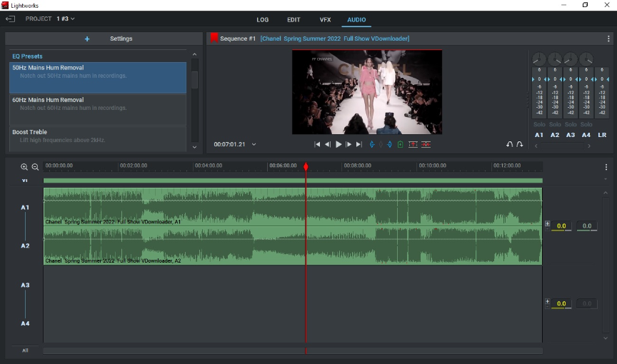The image size is (617, 364).
Task: Click the undo arrow icon
Action: point(510,144)
